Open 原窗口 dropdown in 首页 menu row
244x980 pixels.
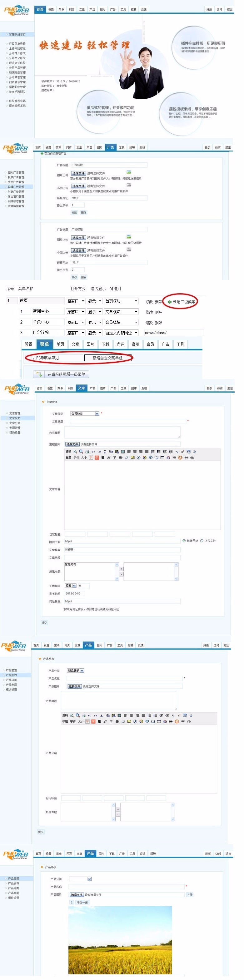[x=75, y=301]
